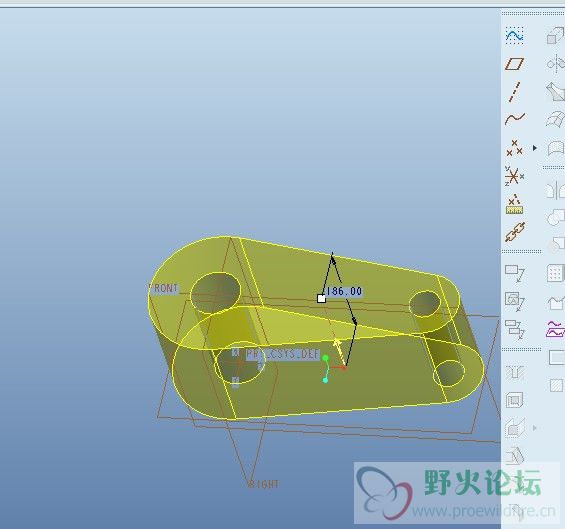This screenshot has width=565, height=529.
Task: Click the chain-link Reference tool icon
Action: coord(515,232)
